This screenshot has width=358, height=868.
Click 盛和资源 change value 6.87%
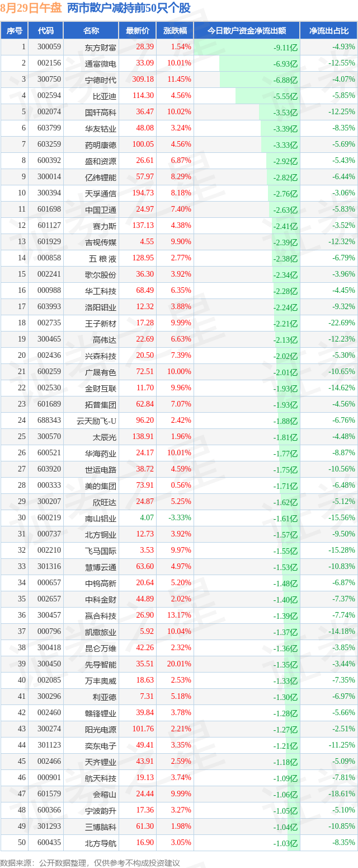180,161
